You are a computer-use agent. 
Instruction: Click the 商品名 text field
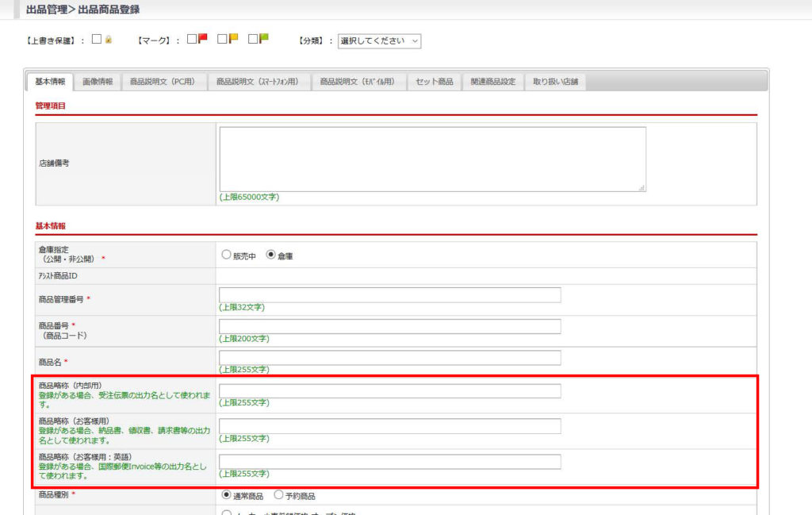point(389,358)
